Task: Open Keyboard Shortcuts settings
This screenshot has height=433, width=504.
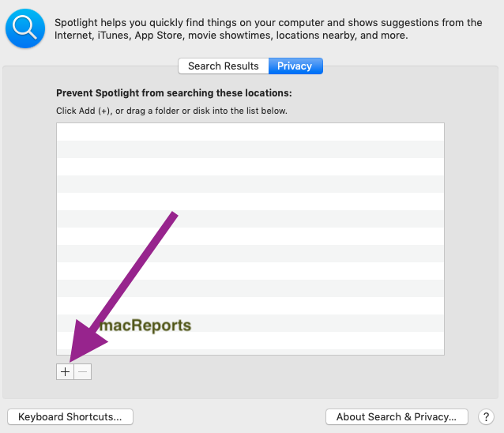Action: tap(70, 417)
